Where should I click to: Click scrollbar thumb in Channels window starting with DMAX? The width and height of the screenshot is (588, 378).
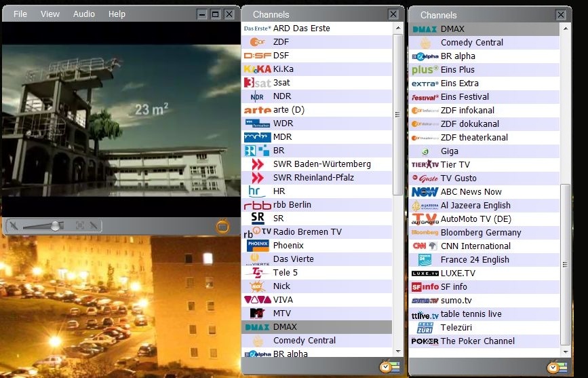566,264
